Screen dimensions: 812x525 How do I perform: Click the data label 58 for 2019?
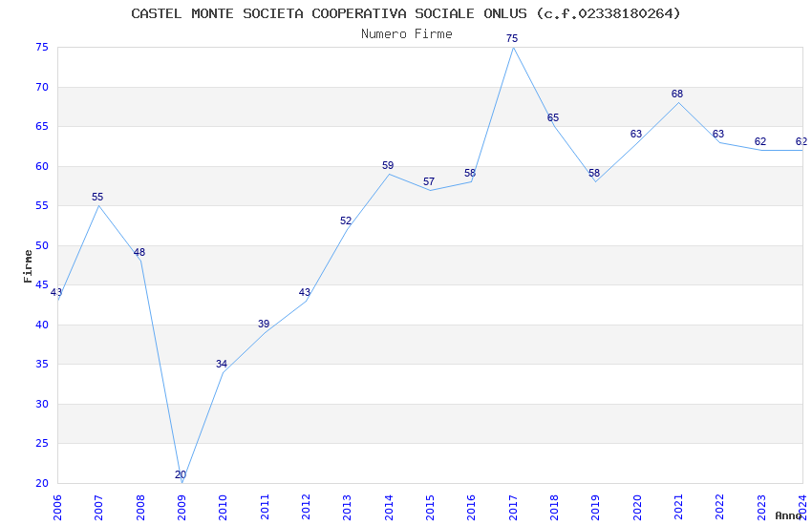pyautogui.click(x=594, y=174)
